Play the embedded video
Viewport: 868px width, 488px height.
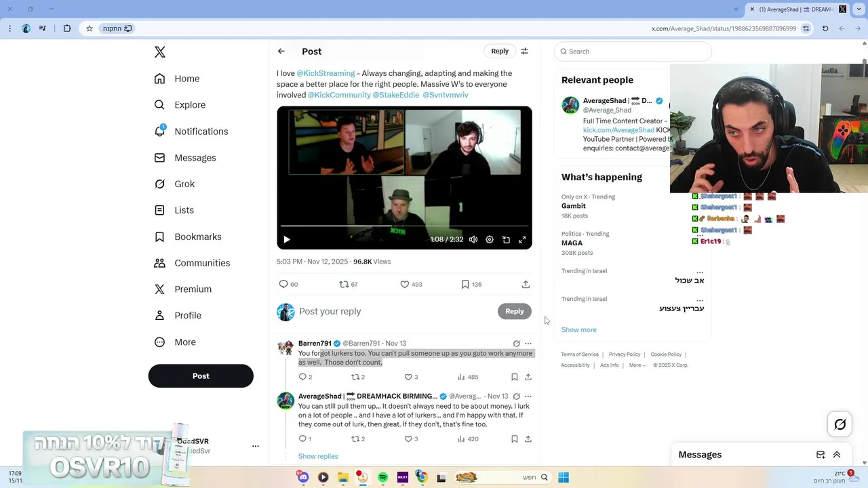click(286, 240)
